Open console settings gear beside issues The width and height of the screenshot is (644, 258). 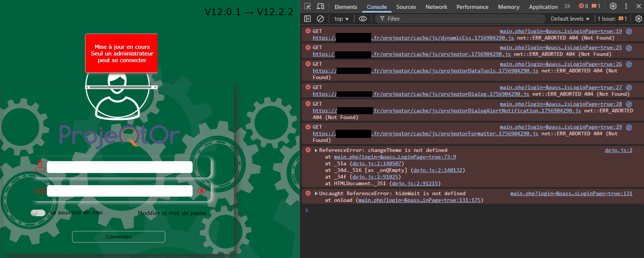click(x=638, y=18)
